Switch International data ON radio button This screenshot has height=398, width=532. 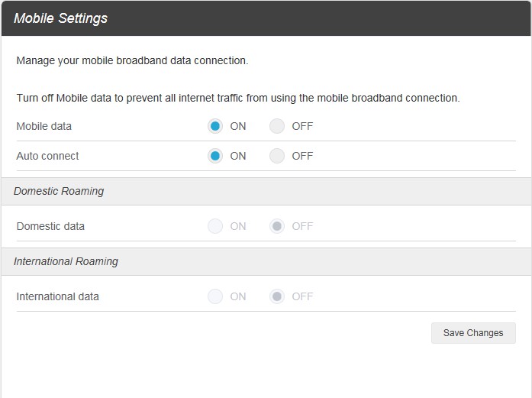[x=215, y=296]
